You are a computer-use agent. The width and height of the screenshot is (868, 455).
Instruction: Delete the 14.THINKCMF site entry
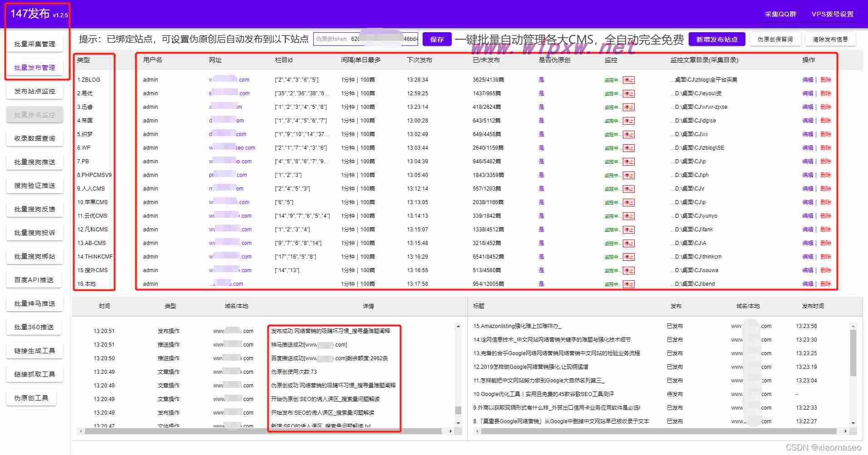click(826, 257)
